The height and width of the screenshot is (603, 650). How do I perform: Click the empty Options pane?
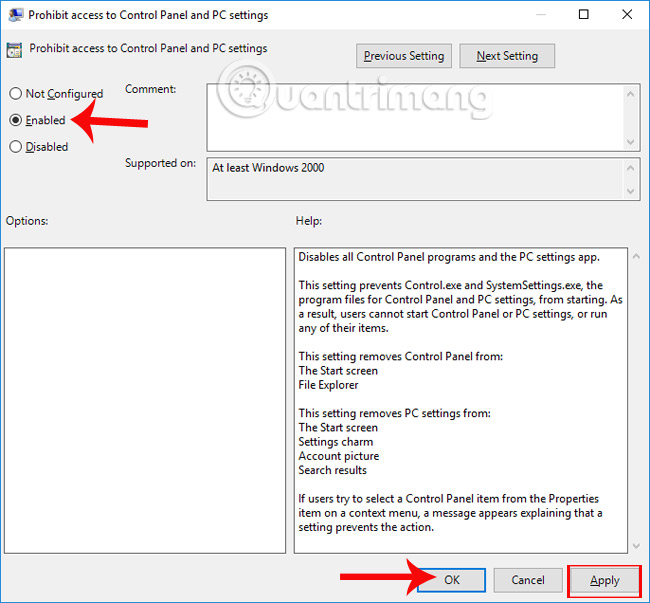pos(145,400)
